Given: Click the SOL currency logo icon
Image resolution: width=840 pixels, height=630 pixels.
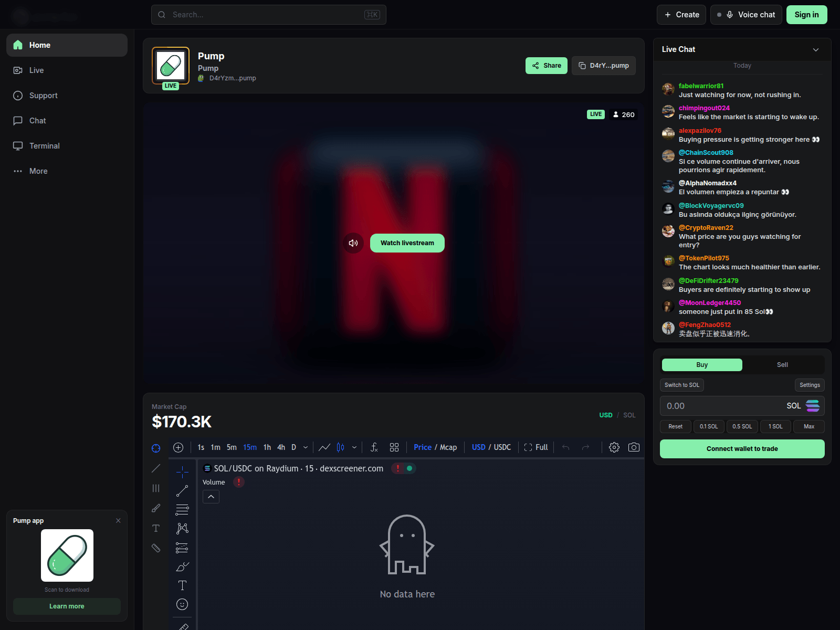Looking at the screenshot, I should pyautogui.click(x=813, y=406).
